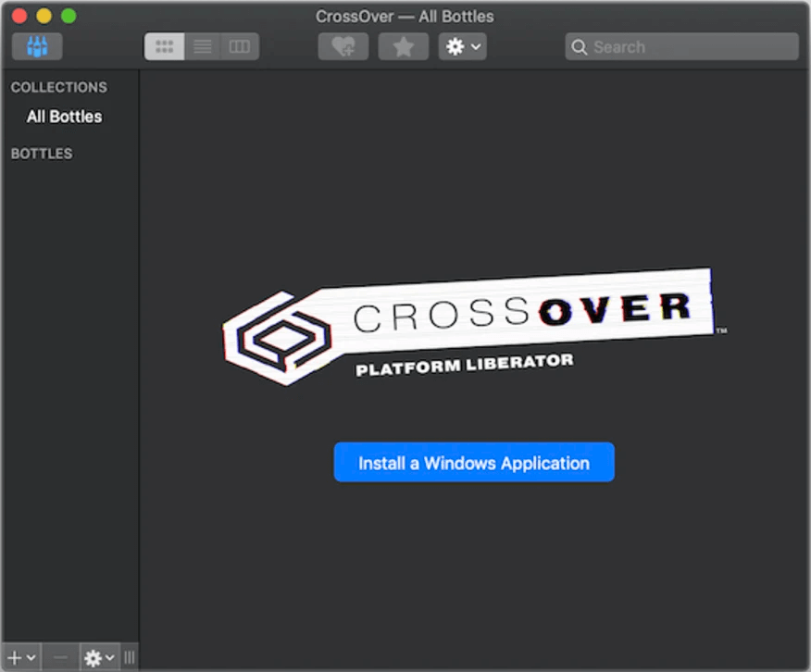Click the star favorites toolbar icon
This screenshot has width=811, height=672.
coord(403,46)
